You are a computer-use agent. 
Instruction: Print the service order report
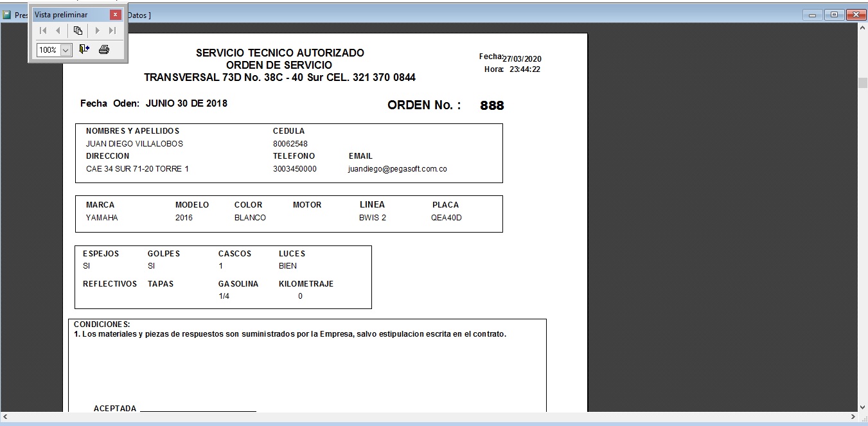pyautogui.click(x=104, y=49)
